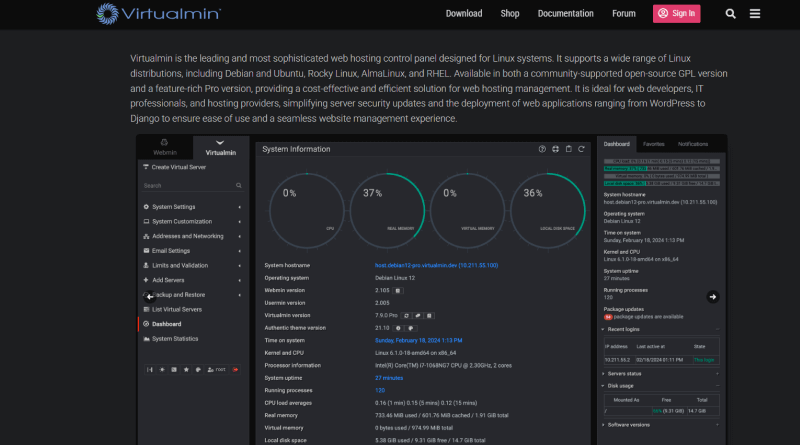Click the Virtualmin logo in the header

coord(159,14)
